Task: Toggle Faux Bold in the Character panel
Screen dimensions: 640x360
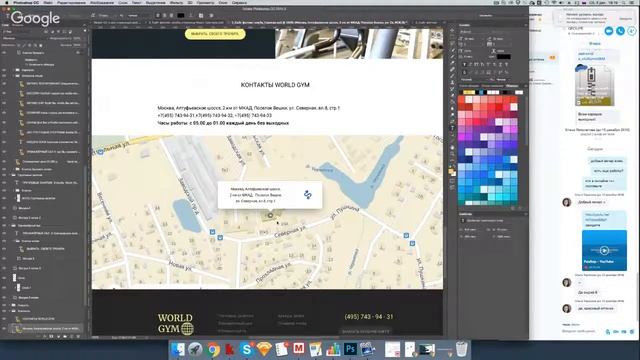Action: click(464, 64)
